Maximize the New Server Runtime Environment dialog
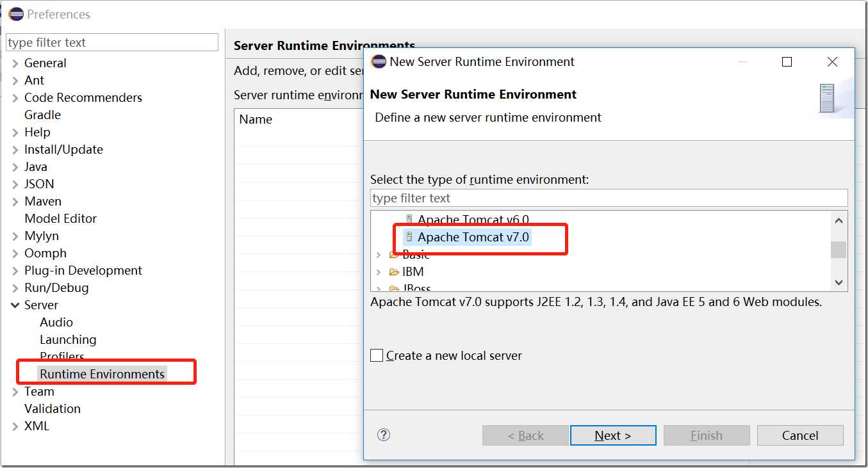 [787, 61]
